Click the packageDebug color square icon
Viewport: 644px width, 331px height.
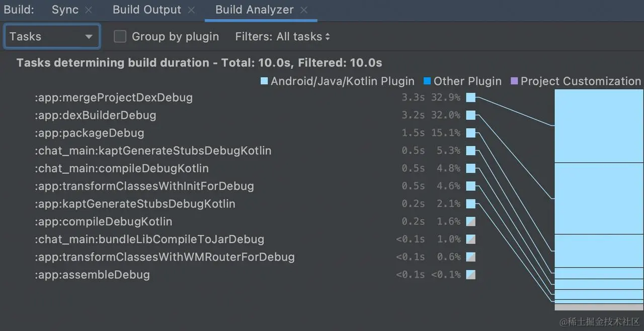pos(471,133)
